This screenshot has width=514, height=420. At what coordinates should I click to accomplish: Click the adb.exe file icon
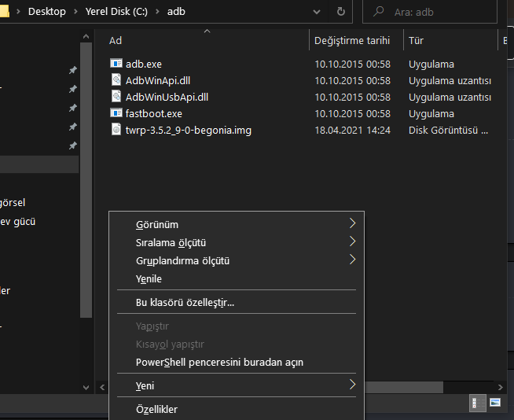tap(116, 64)
